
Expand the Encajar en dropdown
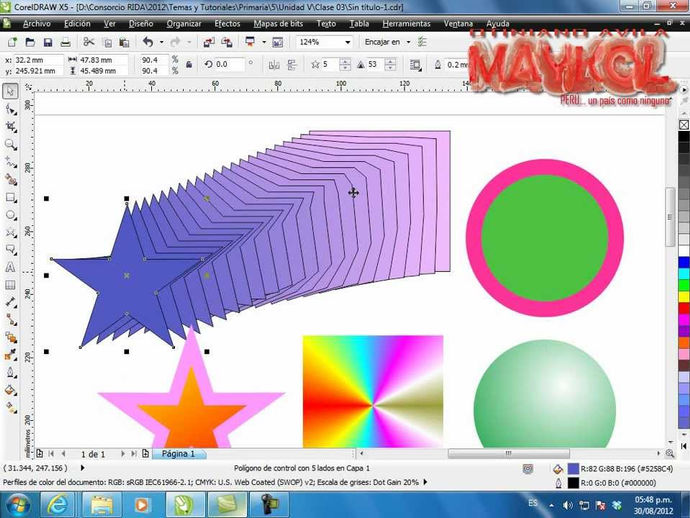point(408,42)
